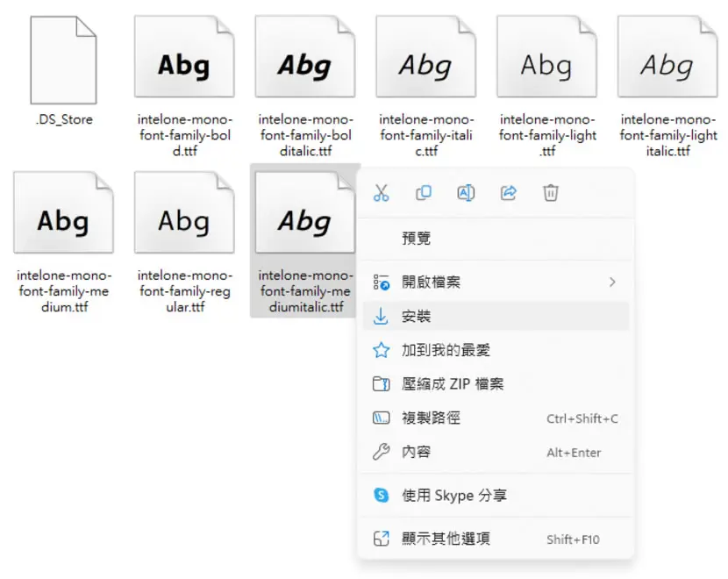Click the Delete trash can icon

click(x=551, y=193)
